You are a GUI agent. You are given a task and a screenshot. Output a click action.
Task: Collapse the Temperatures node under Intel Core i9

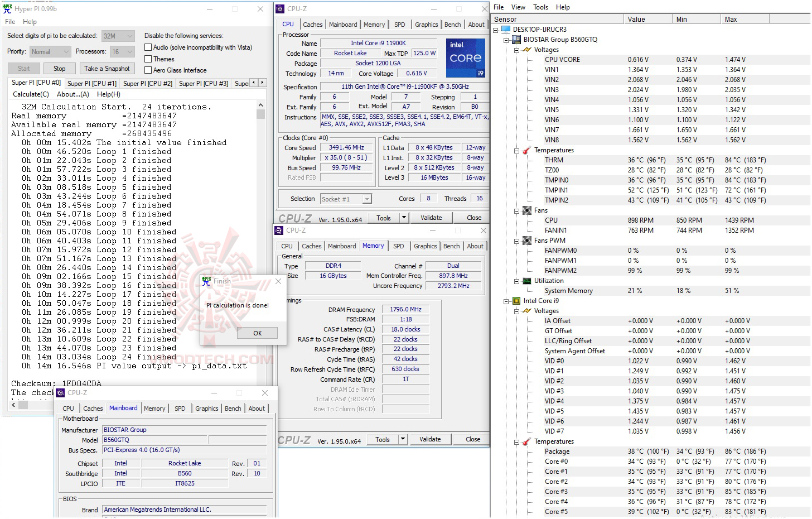tap(517, 442)
